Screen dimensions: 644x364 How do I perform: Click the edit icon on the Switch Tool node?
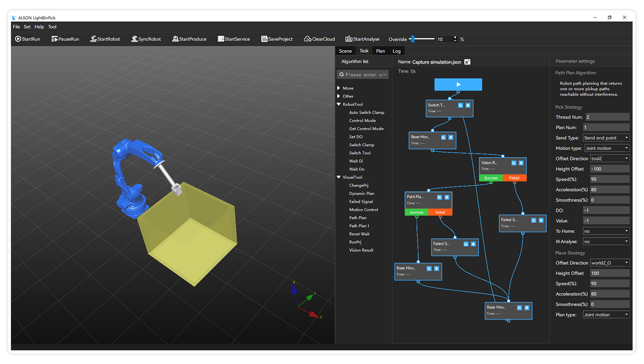[x=460, y=105]
